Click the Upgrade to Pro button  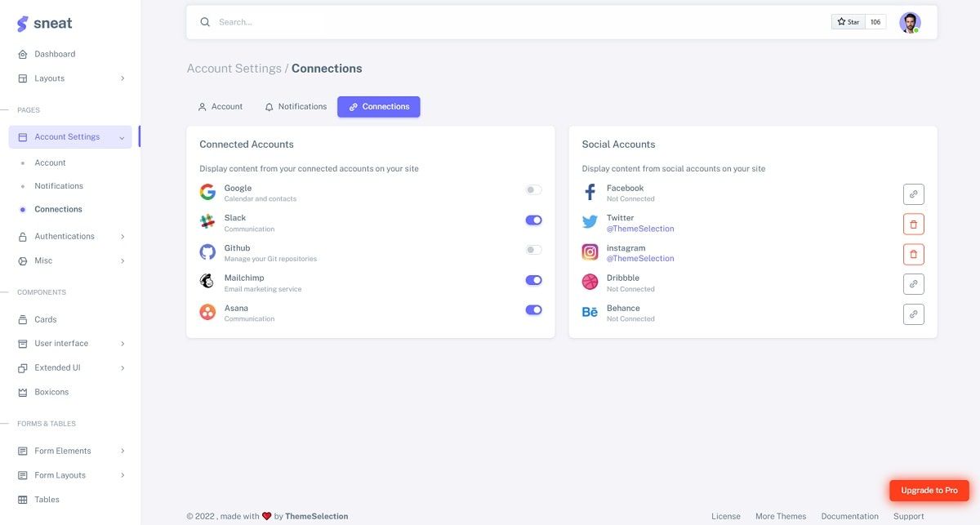click(929, 488)
